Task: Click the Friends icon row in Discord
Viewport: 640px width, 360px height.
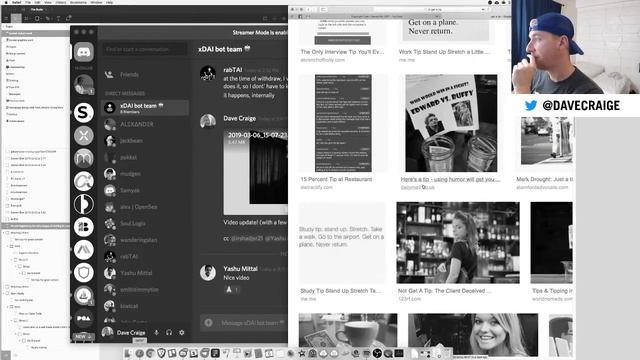Action: [145, 75]
